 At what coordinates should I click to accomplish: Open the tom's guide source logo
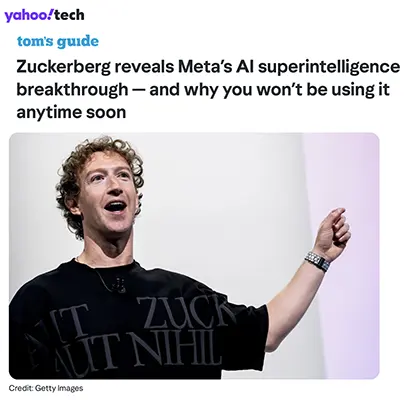pyautogui.click(x=58, y=41)
